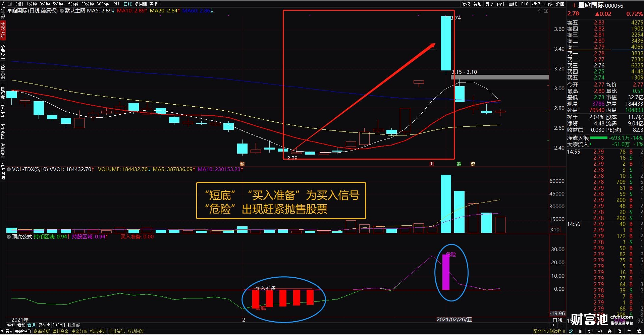Viewport: 644px width, 335px height.
Task: Switch to the 60分钟 chart period
Action: (x=103, y=4)
